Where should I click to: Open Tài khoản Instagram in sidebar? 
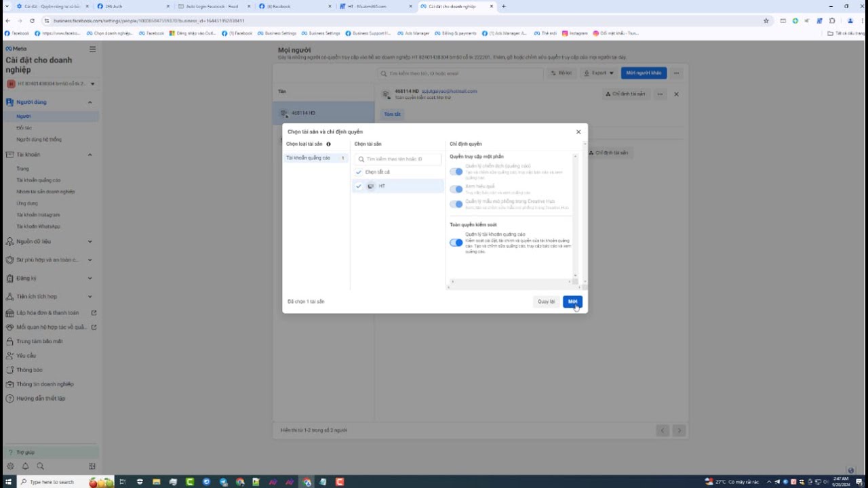click(39, 215)
